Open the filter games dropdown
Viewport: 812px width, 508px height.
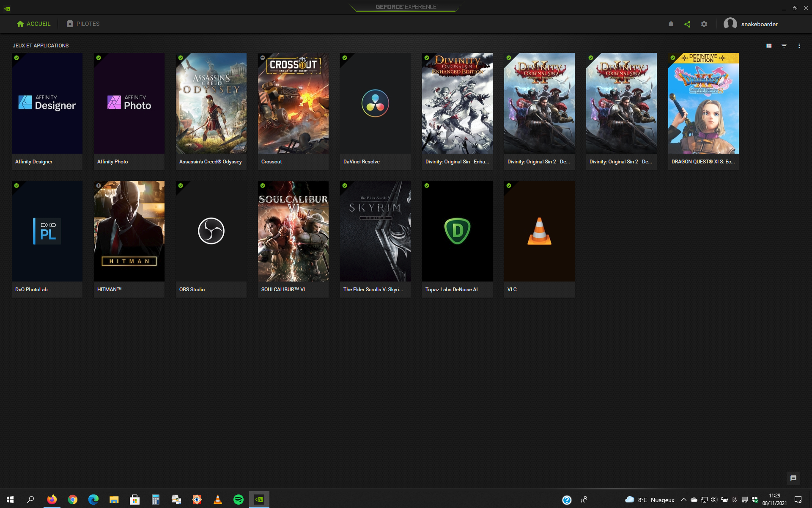click(784, 46)
